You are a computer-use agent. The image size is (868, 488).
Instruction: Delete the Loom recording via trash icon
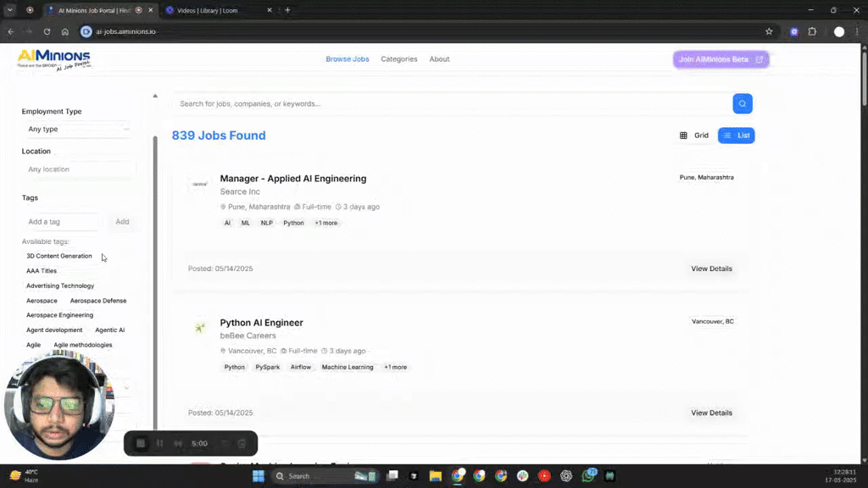pos(242,442)
